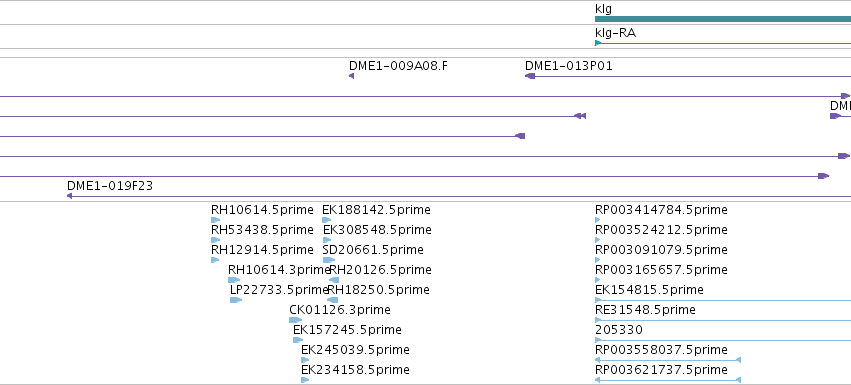Click the klg gene bar

point(723,19)
